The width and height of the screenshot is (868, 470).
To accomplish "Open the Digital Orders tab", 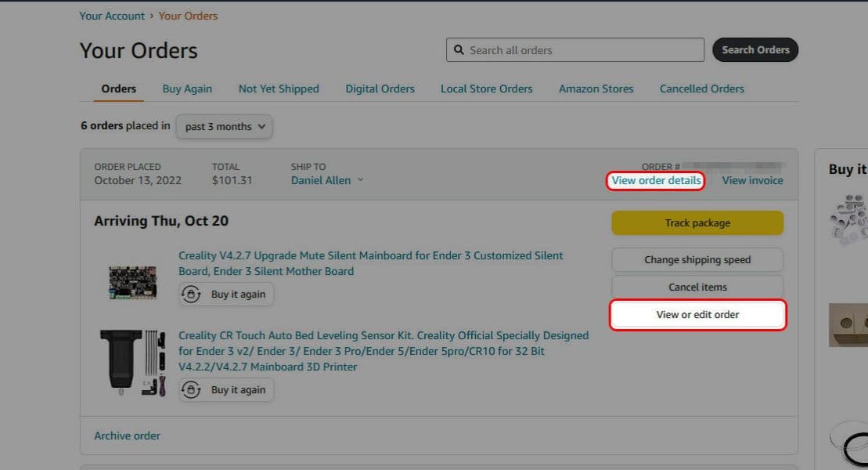I will coord(380,89).
